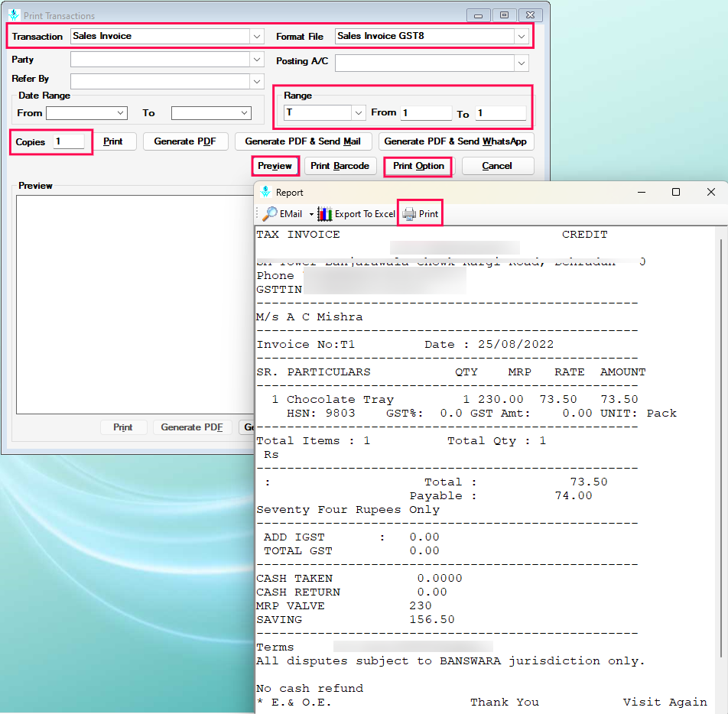Click the Range To number field
Viewport: 728px width, 714px height.
[x=500, y=113]
